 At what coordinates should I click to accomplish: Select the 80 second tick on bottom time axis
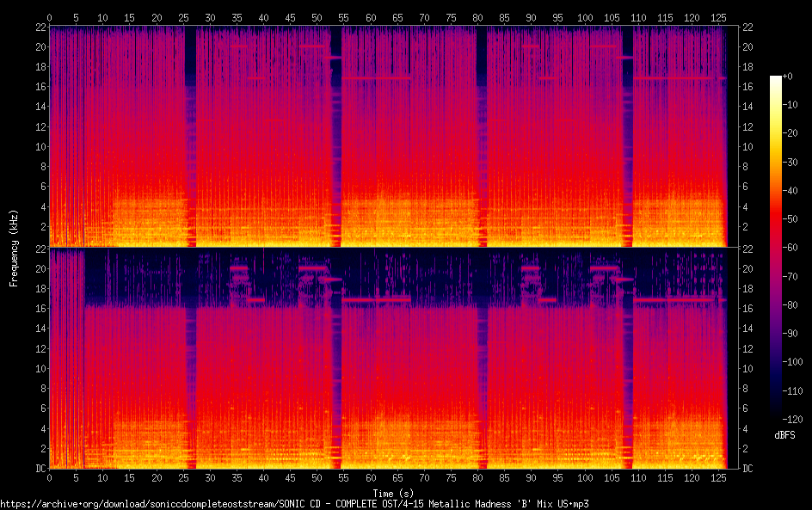(477, 477)
